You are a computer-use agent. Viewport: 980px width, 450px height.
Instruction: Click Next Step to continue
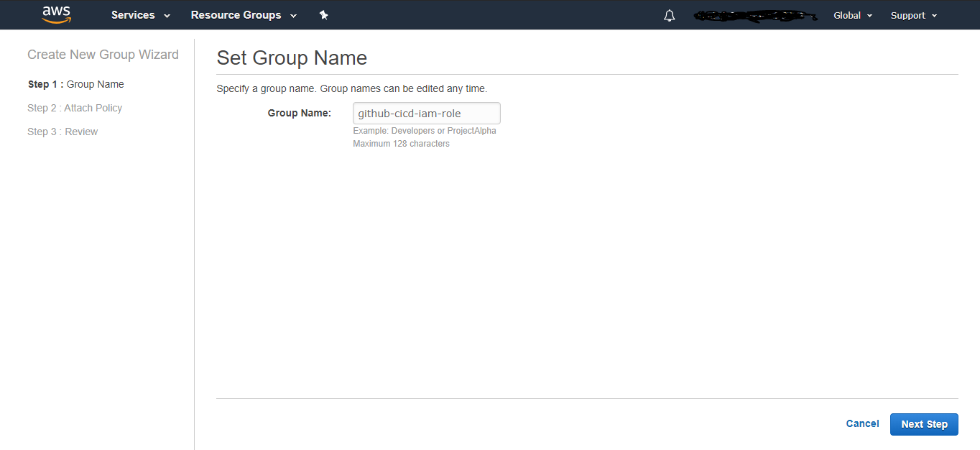click(924, 424)
